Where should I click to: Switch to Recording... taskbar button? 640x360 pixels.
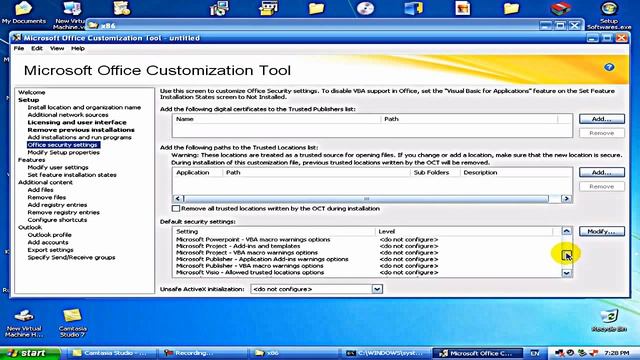[x=202, y=353]
